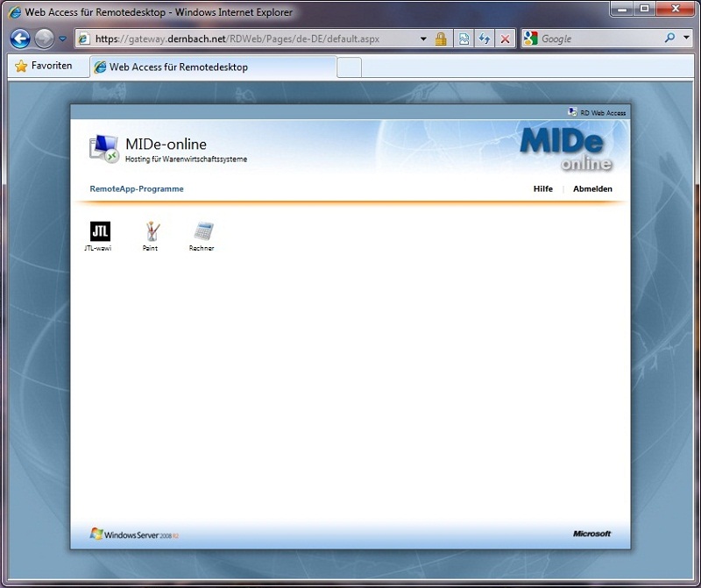Image resolution: width=701 pixels, height=588 pixels.
Task: Select the Web Access für Remotedesktop tab
Action: (213, 67)
